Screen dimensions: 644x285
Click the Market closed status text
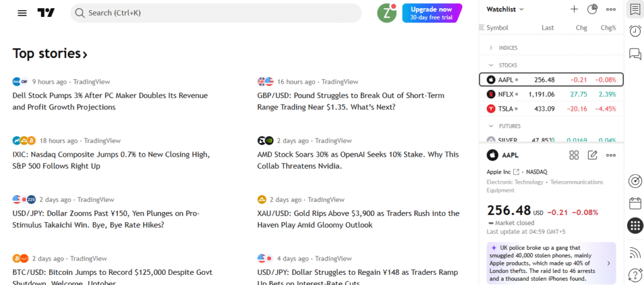click(514, 223)
